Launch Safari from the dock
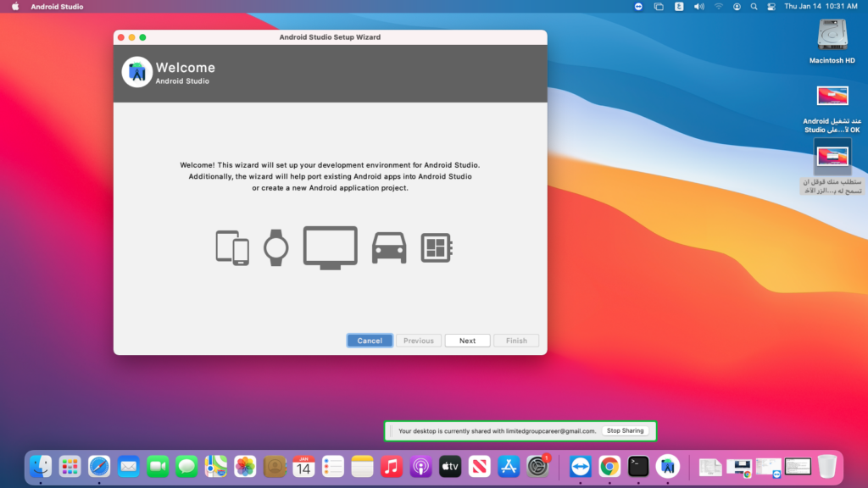 [x=99, y=467]
